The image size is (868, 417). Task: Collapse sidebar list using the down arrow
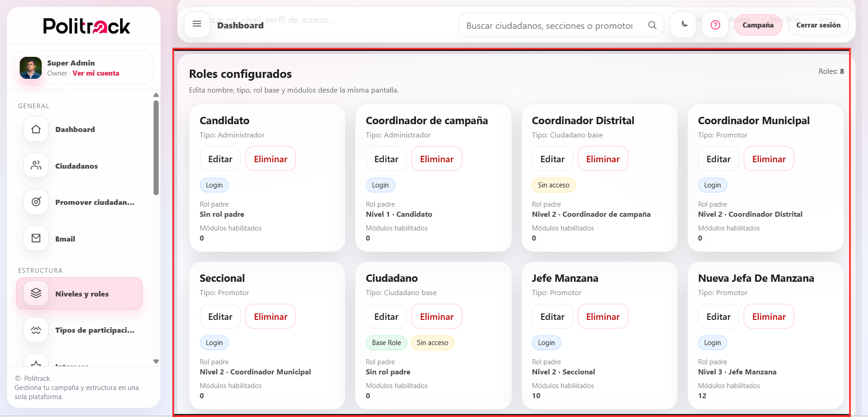pyautogui.click(x=156, y=361)
